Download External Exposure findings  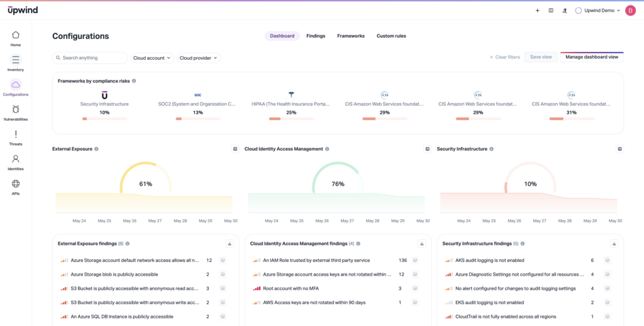[230, 244]
